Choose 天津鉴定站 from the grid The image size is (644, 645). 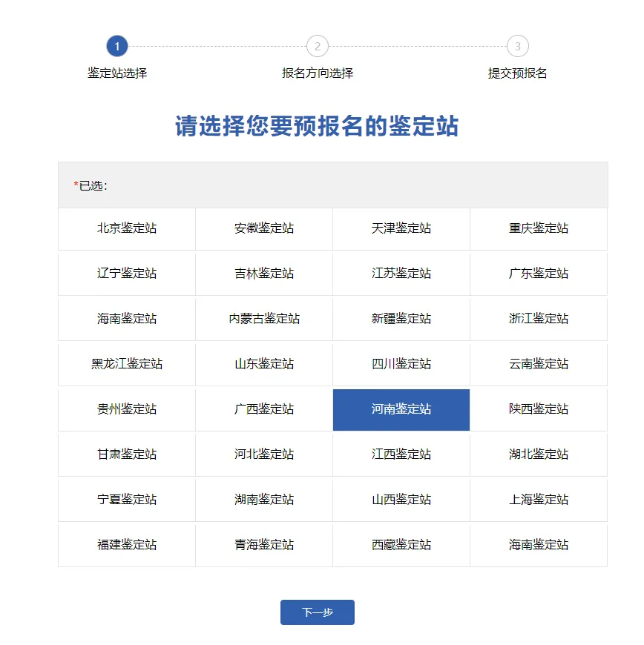(401, 228)
